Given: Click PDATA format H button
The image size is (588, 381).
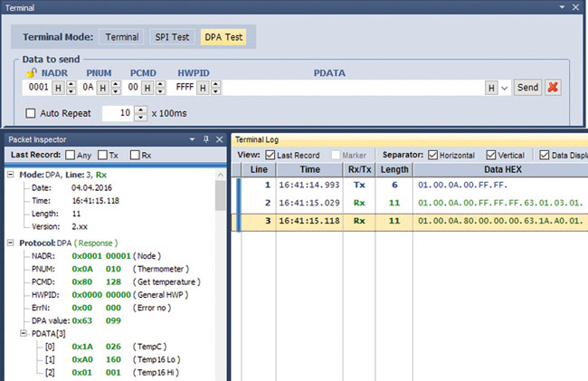Looking at the screenshot, I should pos(491,88).
